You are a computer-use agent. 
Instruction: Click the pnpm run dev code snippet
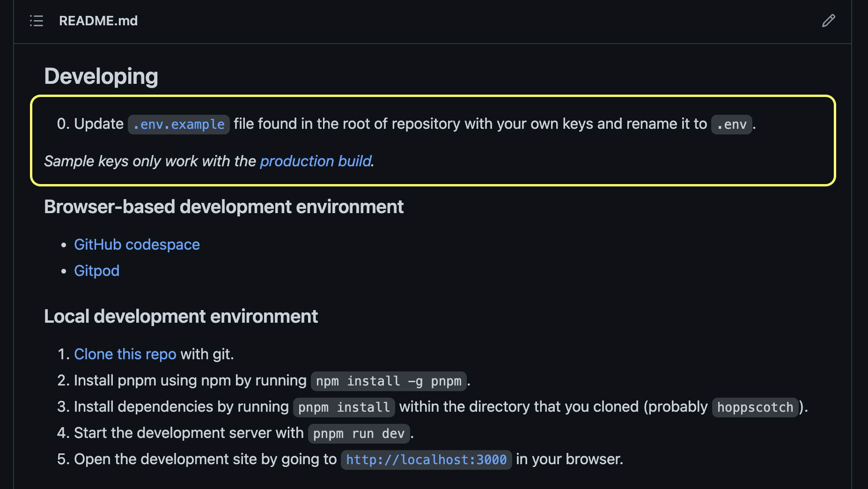pyautogui.click(x=359, y=434)
